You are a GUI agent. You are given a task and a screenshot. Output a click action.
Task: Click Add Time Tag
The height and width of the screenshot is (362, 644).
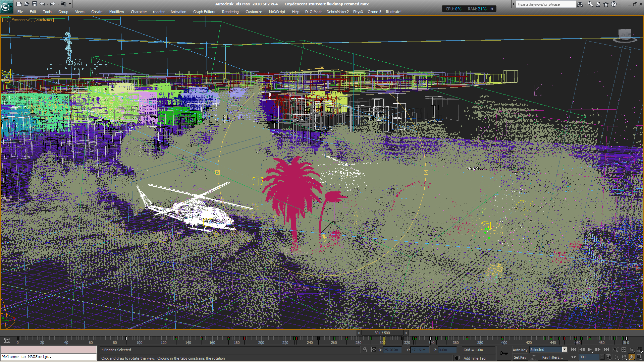coord(474,358)
